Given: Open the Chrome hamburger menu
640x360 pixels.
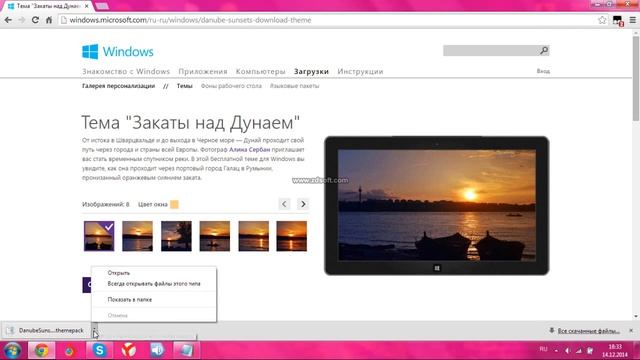Looking at the screenshot, I should (x=632, y=20).
